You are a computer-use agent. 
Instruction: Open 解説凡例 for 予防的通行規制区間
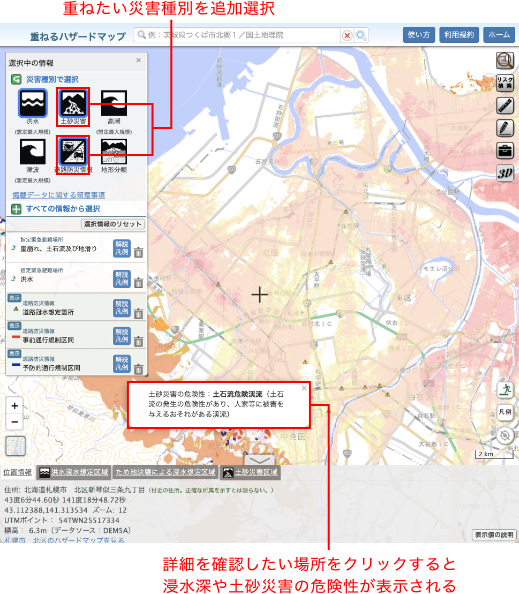(122, 364)
